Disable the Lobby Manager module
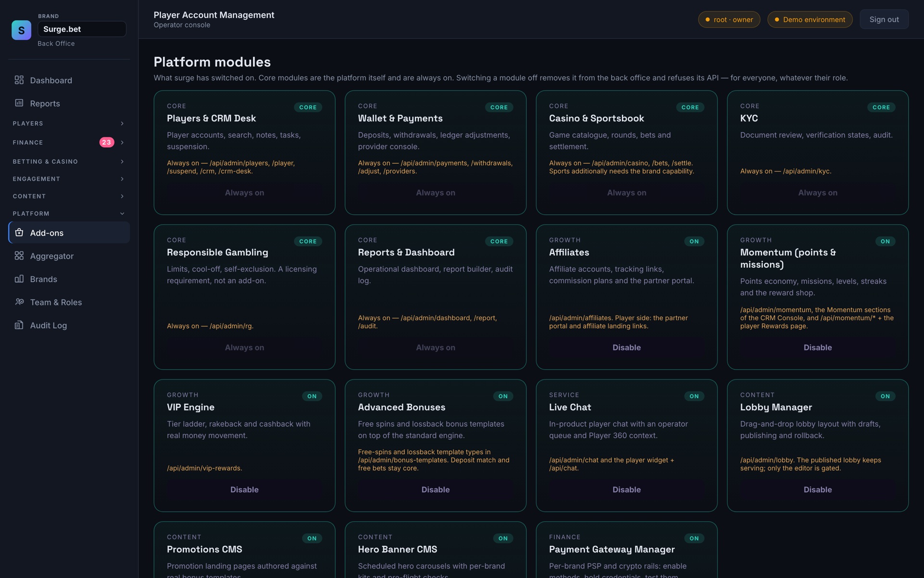Screen dimensions: 924x578 (x=818, y=489)
